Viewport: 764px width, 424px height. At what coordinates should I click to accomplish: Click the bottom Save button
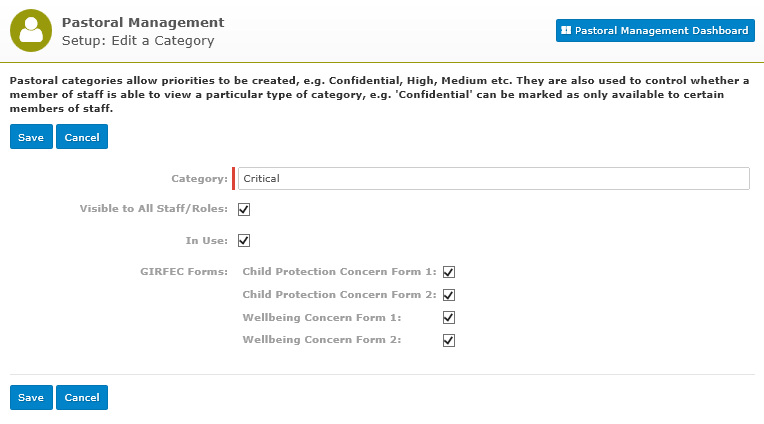click(x=31, y=397)
